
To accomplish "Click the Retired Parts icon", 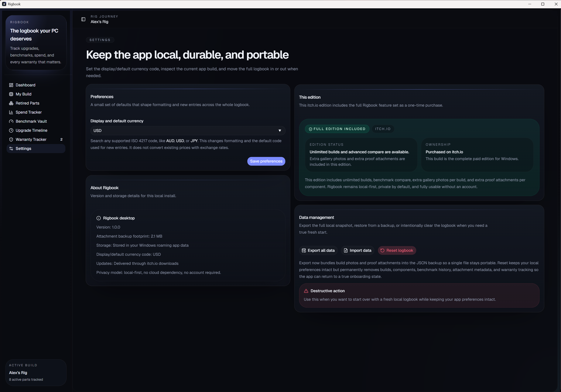I will 11,103.
